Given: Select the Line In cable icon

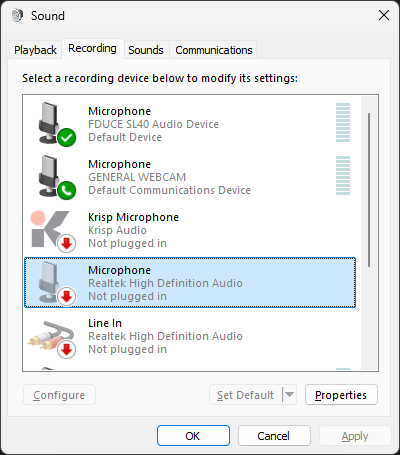Looking at the screenshot, I should point(51,336).
